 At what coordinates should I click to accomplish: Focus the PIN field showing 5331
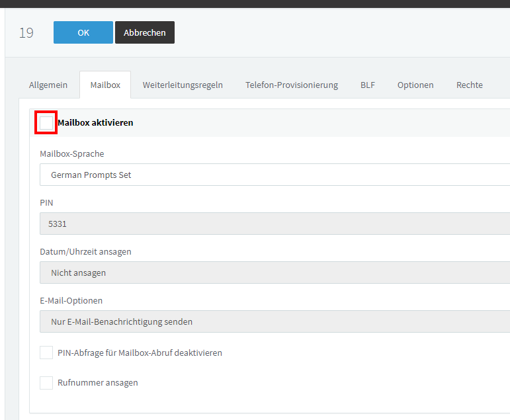pos(275,224)
